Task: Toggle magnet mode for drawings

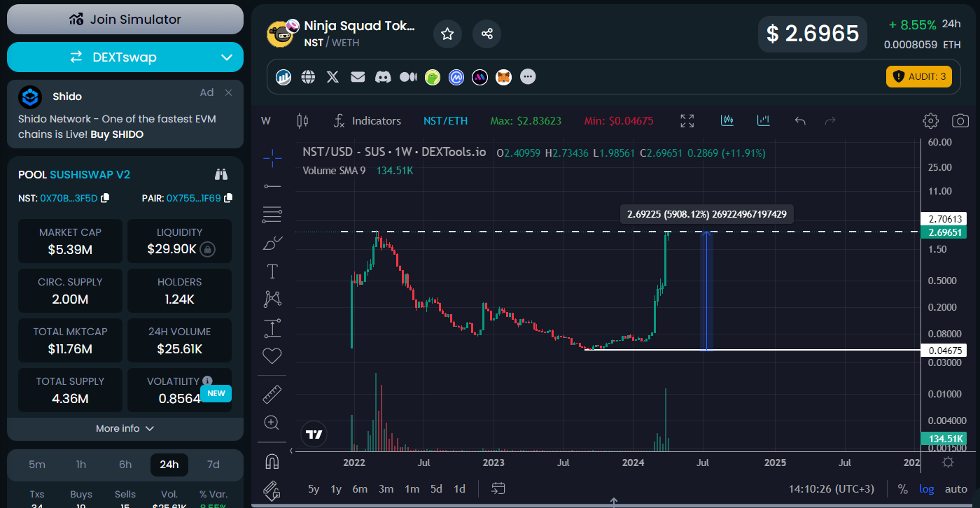Action: point(272,462)
